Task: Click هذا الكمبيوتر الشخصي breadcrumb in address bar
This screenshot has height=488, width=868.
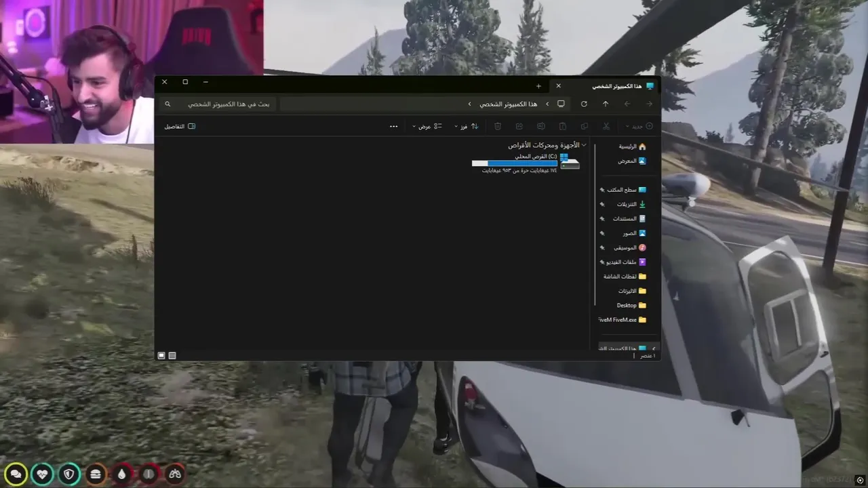Action: point(509,104)
